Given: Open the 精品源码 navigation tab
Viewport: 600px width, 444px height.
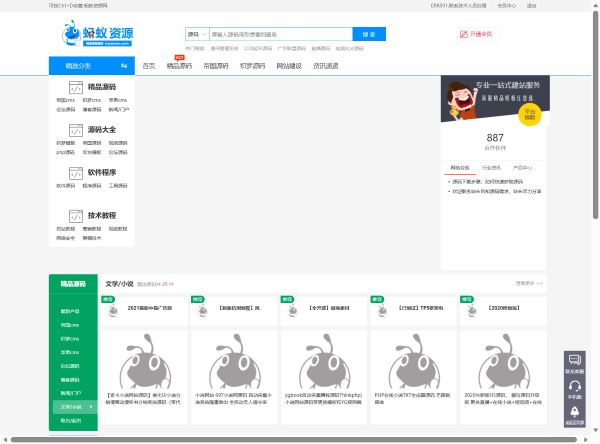Looking at the screenshot, I should (x=179, y=66).
